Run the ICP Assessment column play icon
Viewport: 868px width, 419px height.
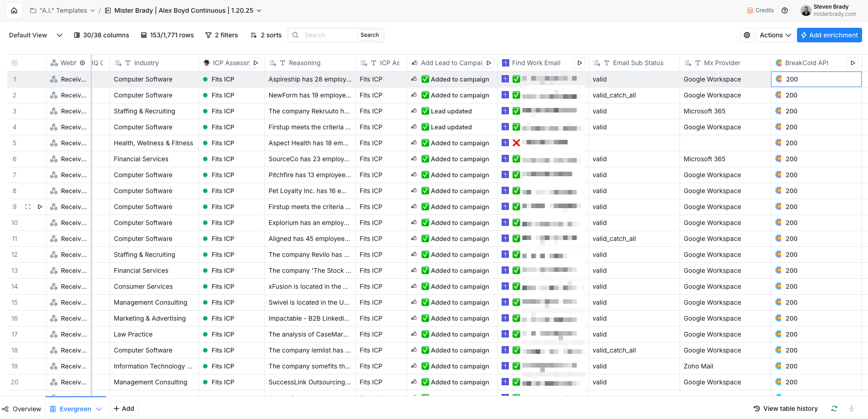coord(256,63)
